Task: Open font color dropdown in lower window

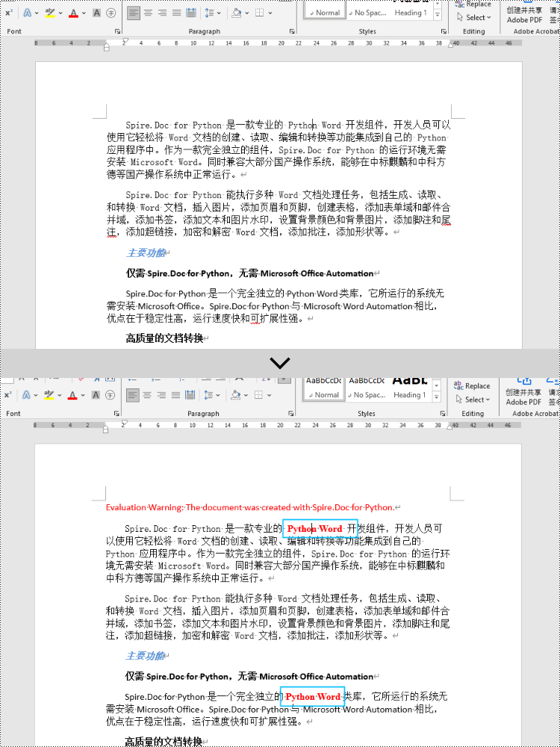Action: 83,395
